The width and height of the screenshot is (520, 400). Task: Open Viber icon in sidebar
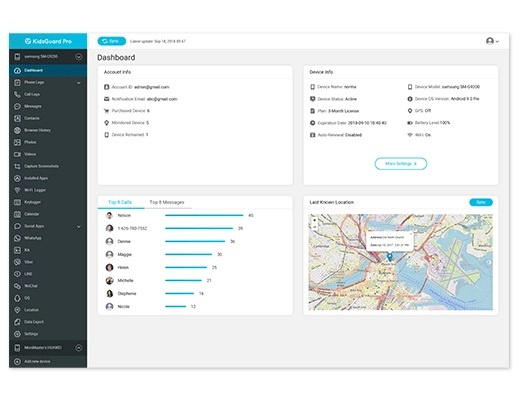click(17, 262)
